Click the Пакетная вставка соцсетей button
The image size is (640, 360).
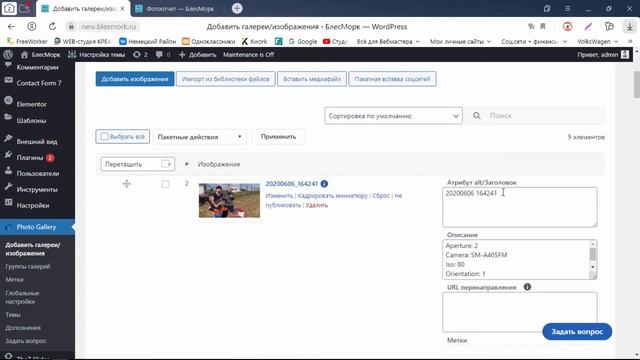[x=392, y=79]
